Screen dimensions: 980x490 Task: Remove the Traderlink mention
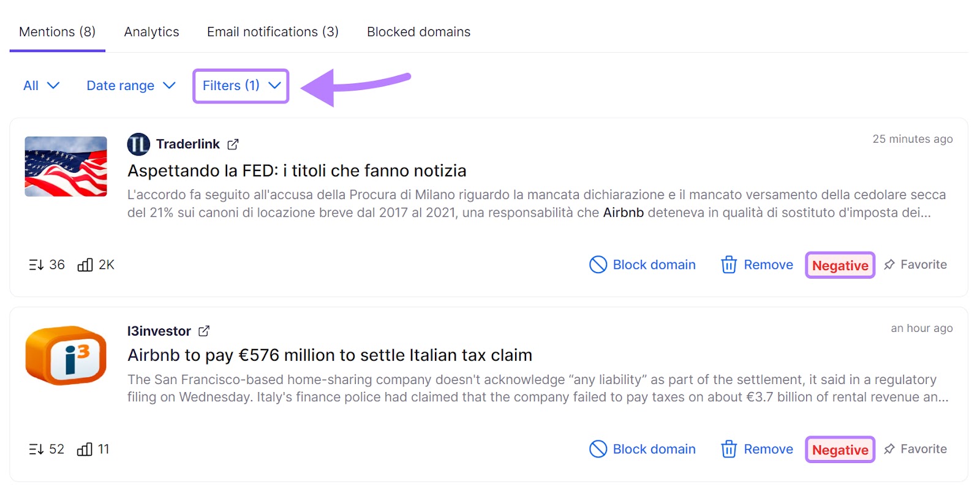tap(756, 265)
